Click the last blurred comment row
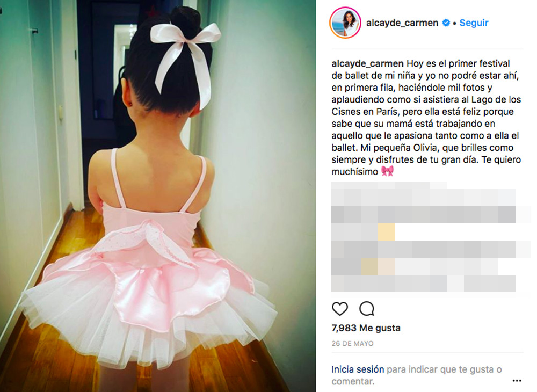Image resolution: width=537 pixels, height=392 pixels. [423, 283]
